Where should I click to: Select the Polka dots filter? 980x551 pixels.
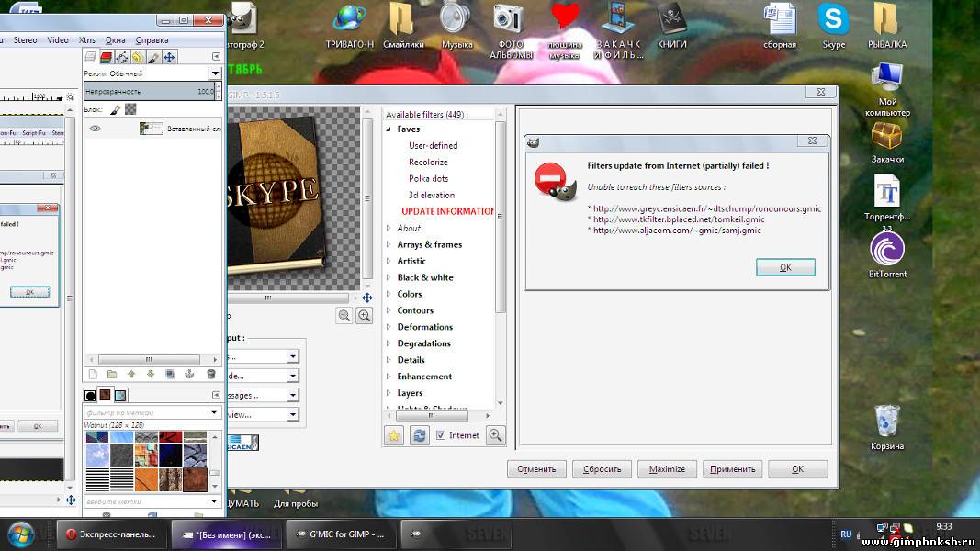coord(428,179)
